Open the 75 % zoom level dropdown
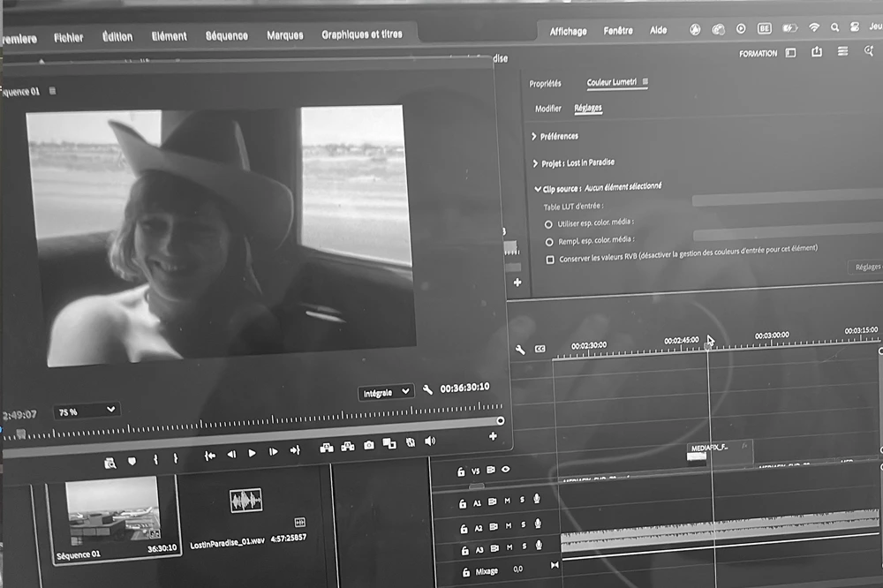The height and width of the screenshot is (588, 883). pos(87,411)
